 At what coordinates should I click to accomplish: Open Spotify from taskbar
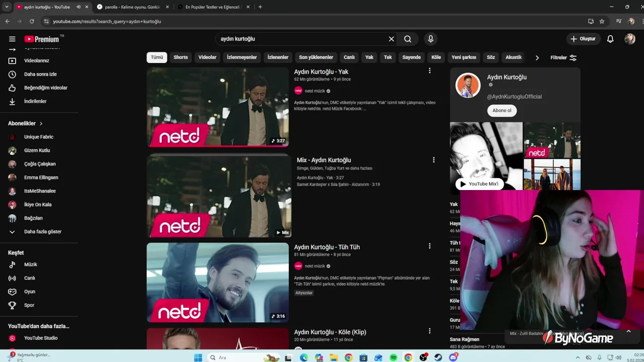click(x=393, y=357)
